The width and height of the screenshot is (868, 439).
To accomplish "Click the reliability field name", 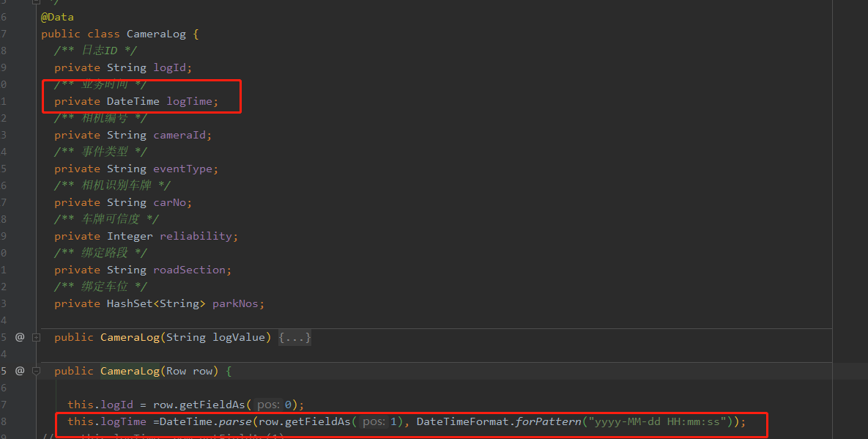I will 196,237.
